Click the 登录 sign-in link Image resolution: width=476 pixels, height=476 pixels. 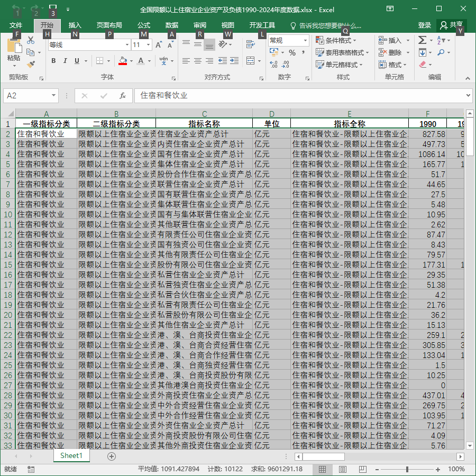pyautogui.click(x=424, y=25)
